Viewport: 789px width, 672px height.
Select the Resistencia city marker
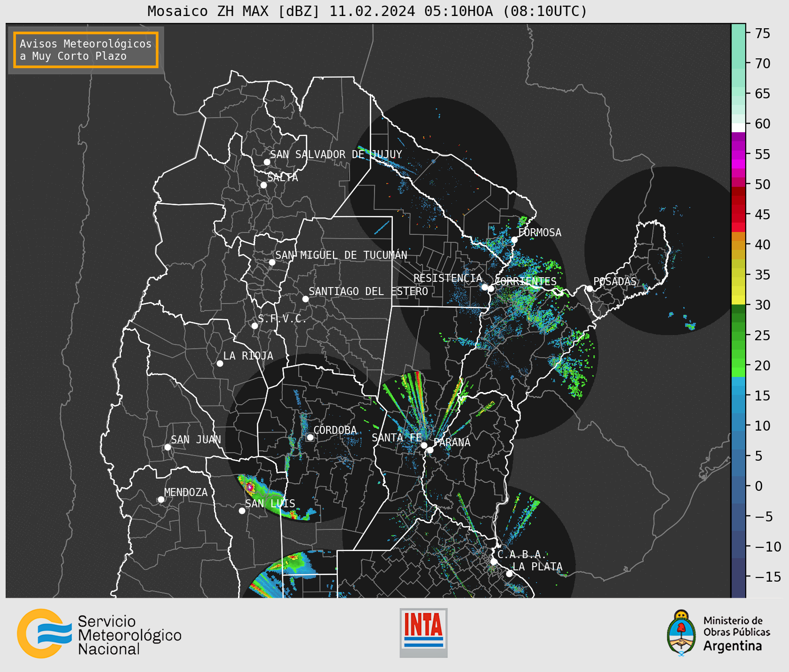[x=485, y=287]
